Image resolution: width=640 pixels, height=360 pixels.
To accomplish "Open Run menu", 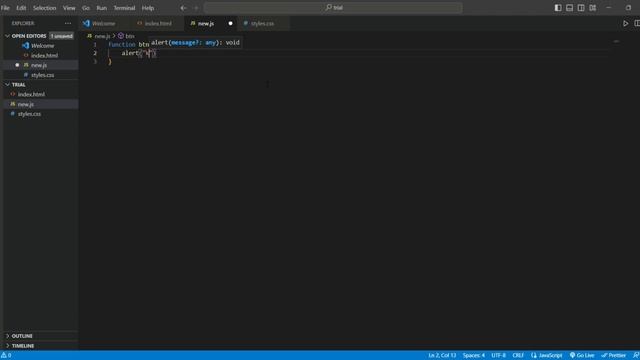I will (x=102, y=8).
